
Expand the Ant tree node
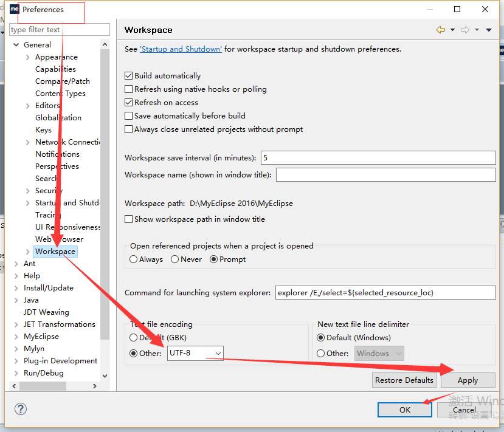coord(16,264)
